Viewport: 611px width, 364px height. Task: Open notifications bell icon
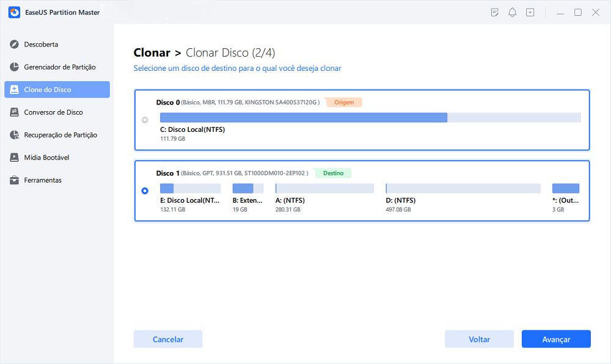(513, 12)
